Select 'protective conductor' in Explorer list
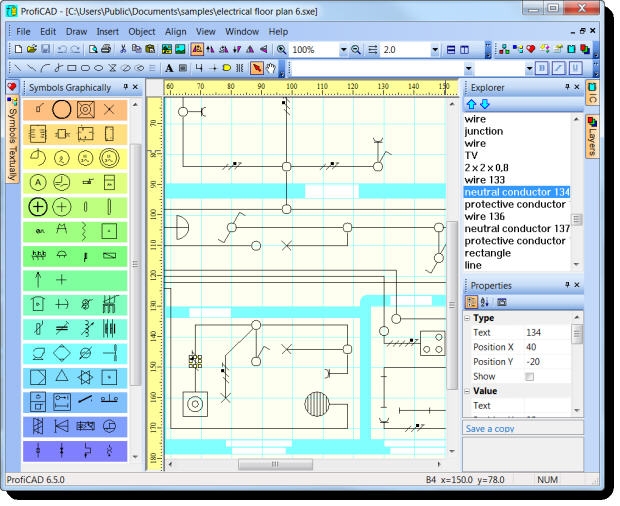The width and height of the screenshot is (620, 506). click(x=515, y=204)
